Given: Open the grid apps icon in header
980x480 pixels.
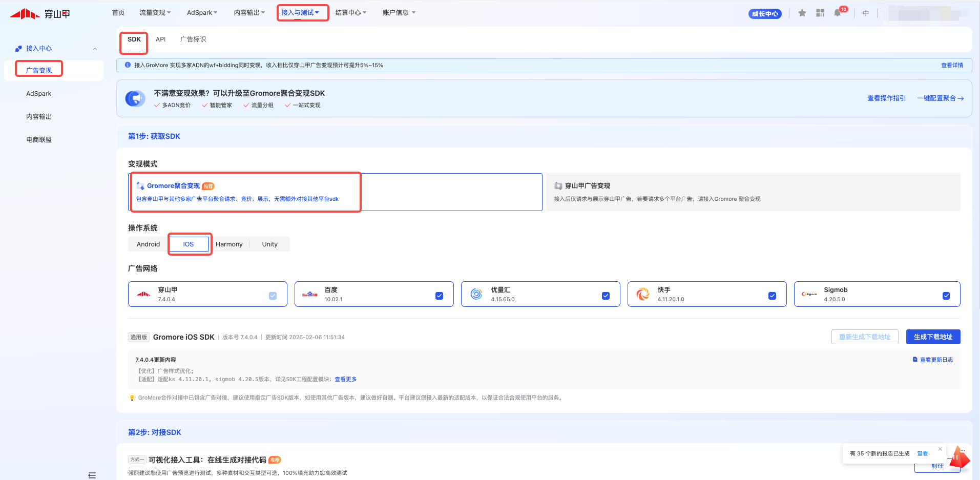Looking at the screenshot, I should (820, 13).
